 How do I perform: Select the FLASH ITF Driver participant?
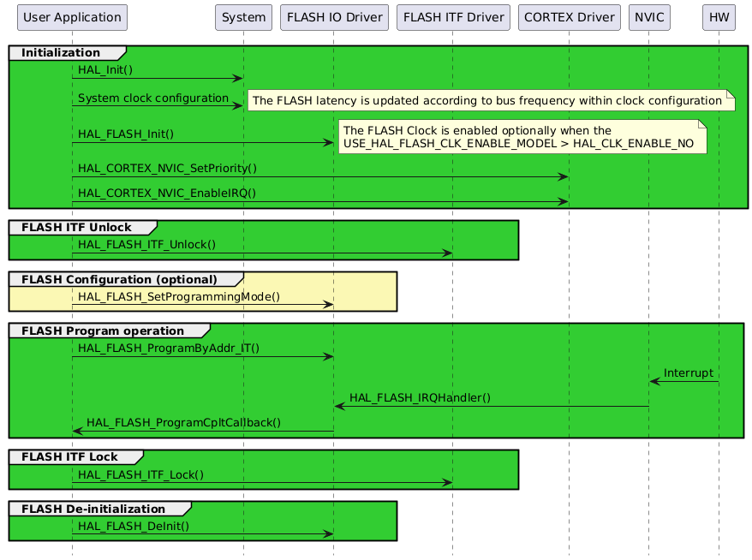[x=452, y=17]
